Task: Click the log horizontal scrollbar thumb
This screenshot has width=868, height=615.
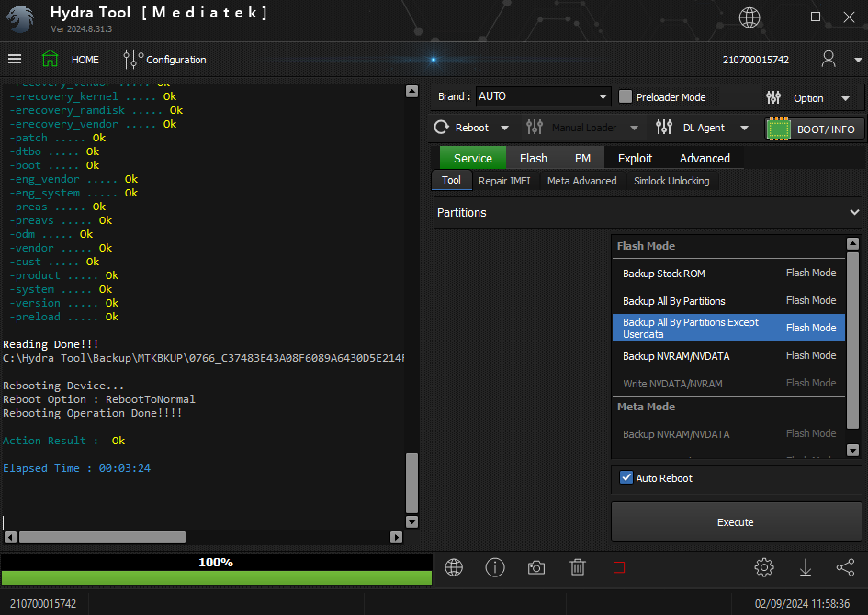Action: click(x=102, y=537)
